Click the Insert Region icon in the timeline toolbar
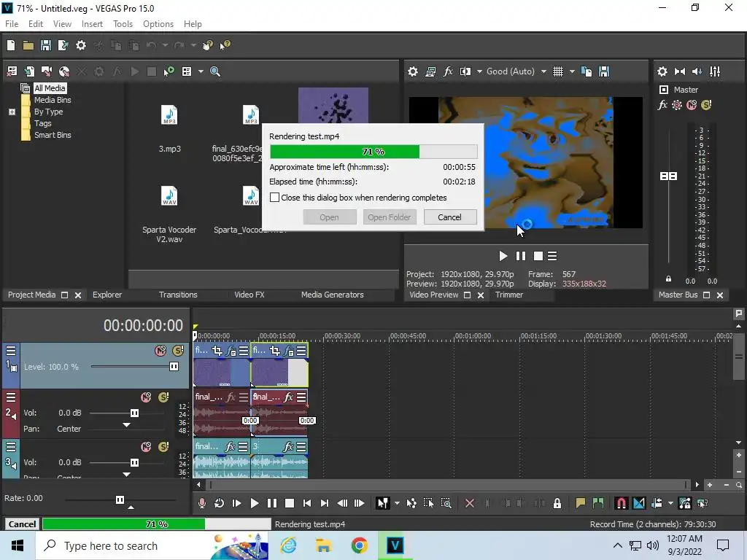 (598, 503)
